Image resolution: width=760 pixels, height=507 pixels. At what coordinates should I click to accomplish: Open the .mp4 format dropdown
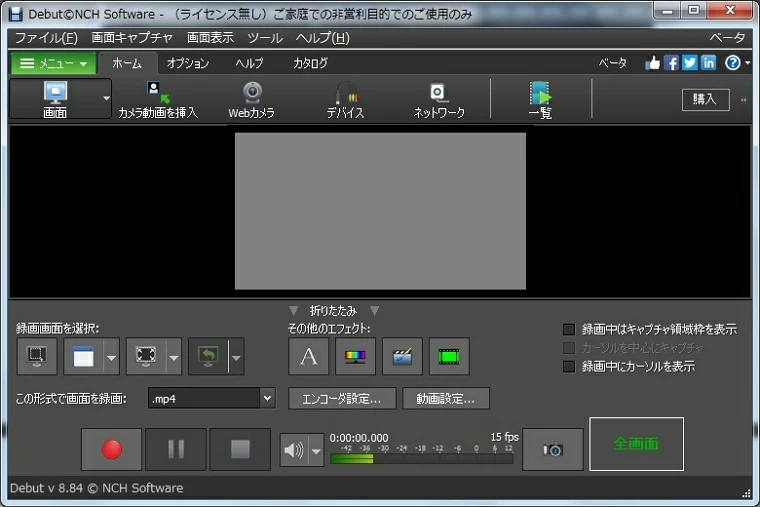[267, 398]
